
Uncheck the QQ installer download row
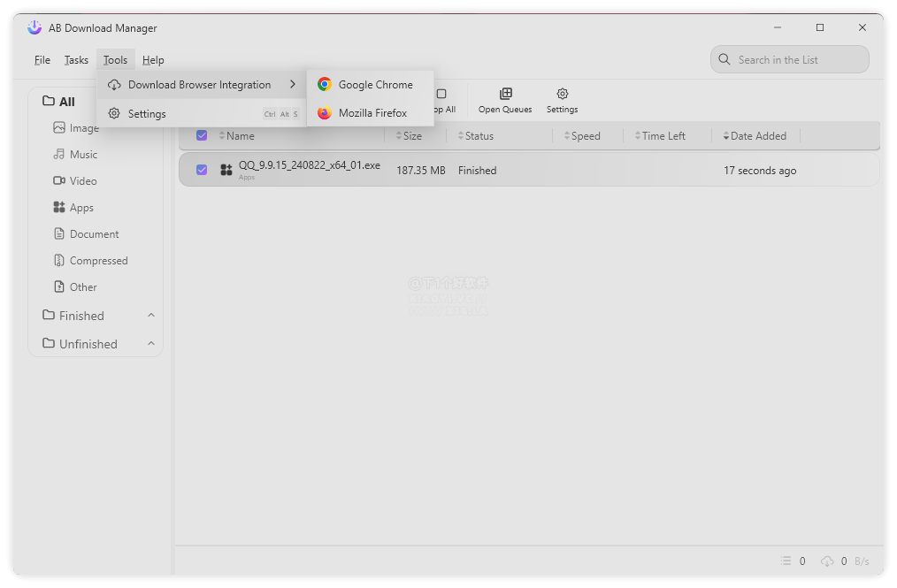[x=202, y=169]
